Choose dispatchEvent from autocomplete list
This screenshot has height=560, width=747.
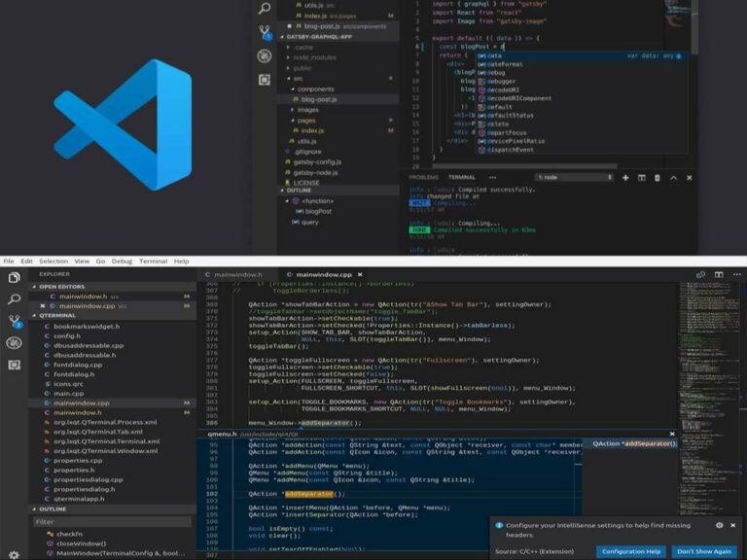(583, 150)
